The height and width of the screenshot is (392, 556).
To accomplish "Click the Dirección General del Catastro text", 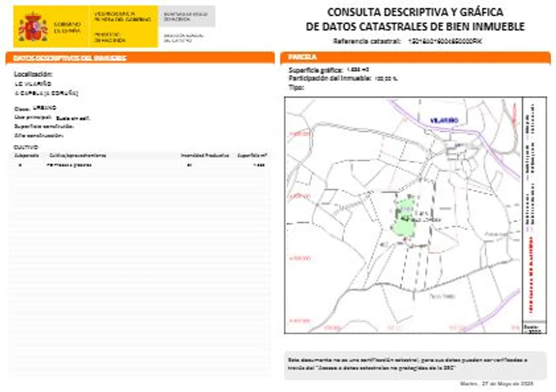I will (183, 38).
